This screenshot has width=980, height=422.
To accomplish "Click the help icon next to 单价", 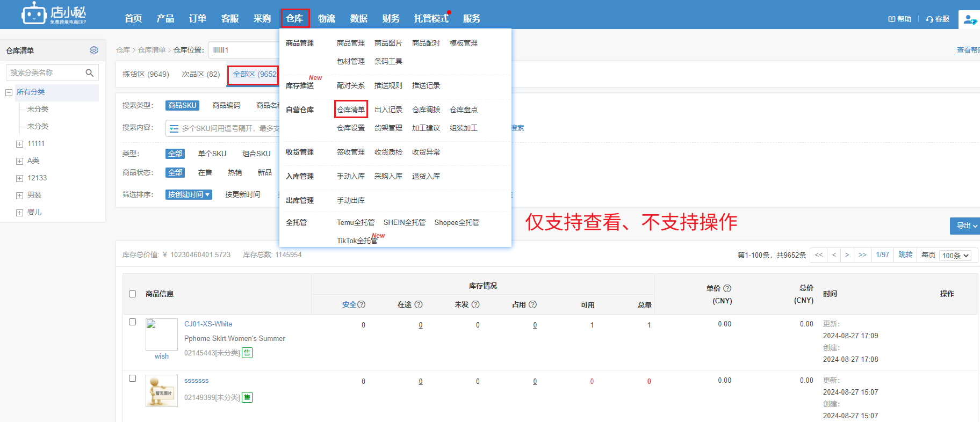I will (727, 288).
